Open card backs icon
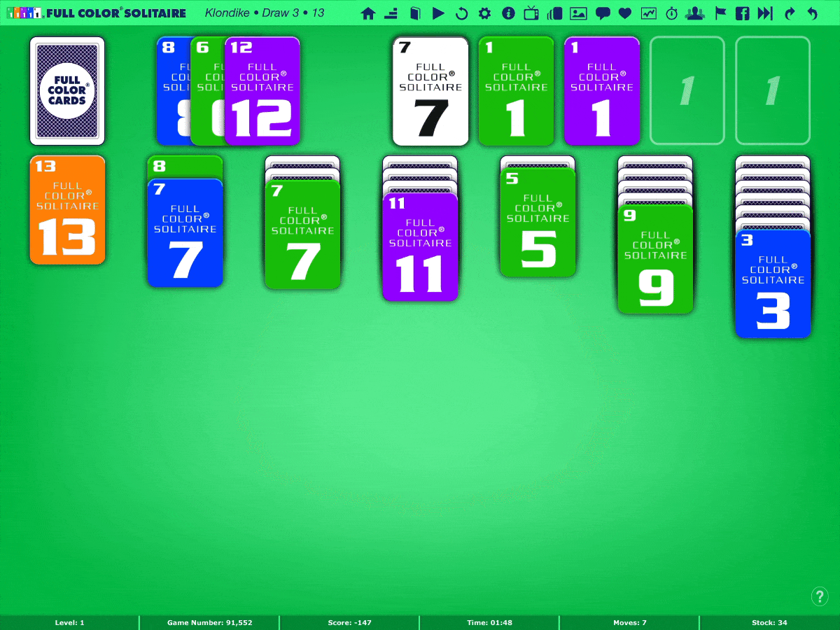Screen dimensions: 840x630 click(555, 13)
